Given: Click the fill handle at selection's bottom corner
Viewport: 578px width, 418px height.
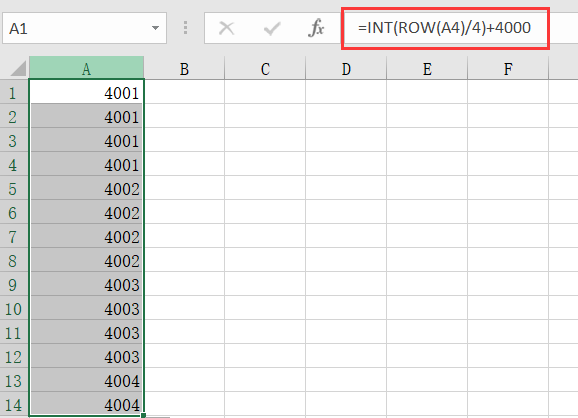Looking at the screenshot, I should point(143,415).
